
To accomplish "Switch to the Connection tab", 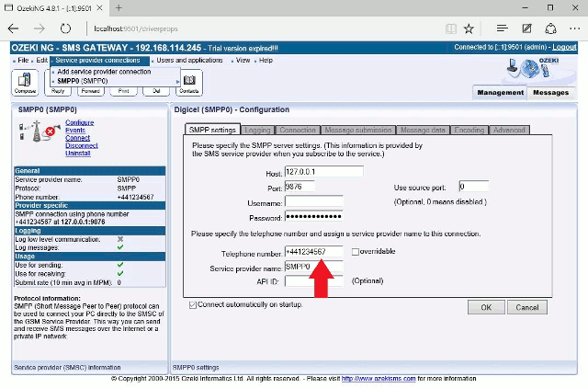I will [298, 131].
